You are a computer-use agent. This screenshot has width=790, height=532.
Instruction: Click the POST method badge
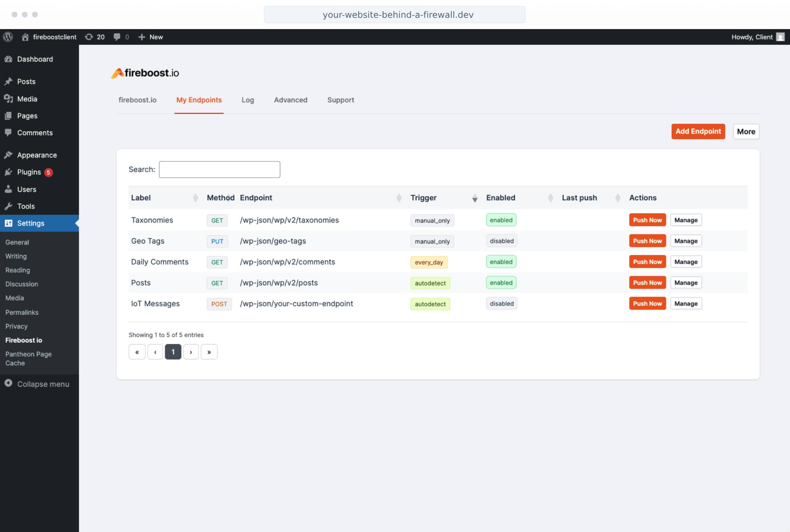coord(219,304)
